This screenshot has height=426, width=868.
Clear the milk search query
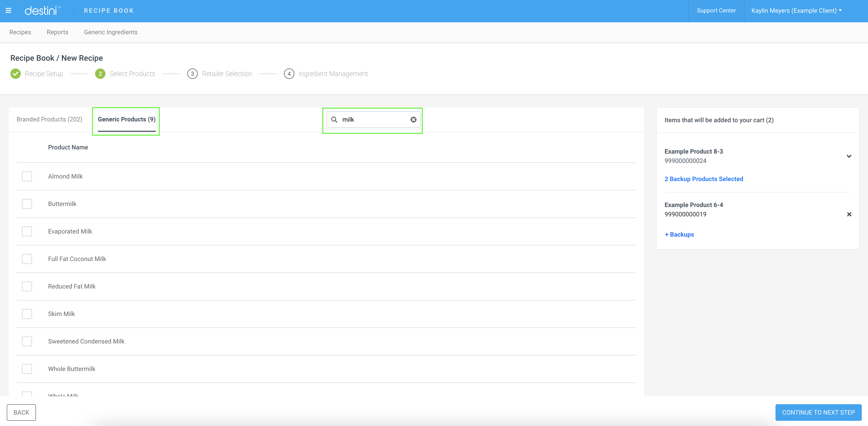(x=414, y=120)
